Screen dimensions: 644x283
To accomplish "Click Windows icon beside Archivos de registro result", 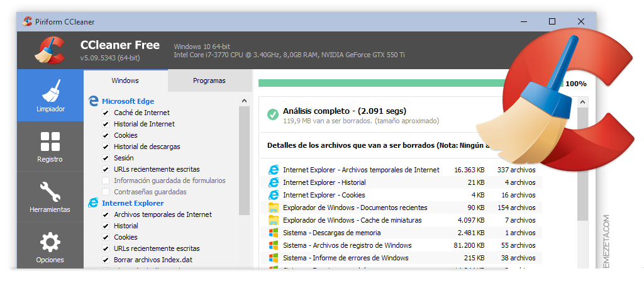I will pyautogui.click(x=273, y=245).
